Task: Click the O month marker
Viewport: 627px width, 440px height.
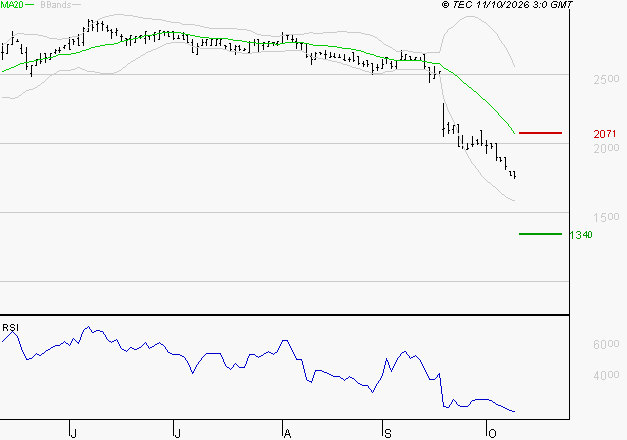Action: (x=492, y=433)
